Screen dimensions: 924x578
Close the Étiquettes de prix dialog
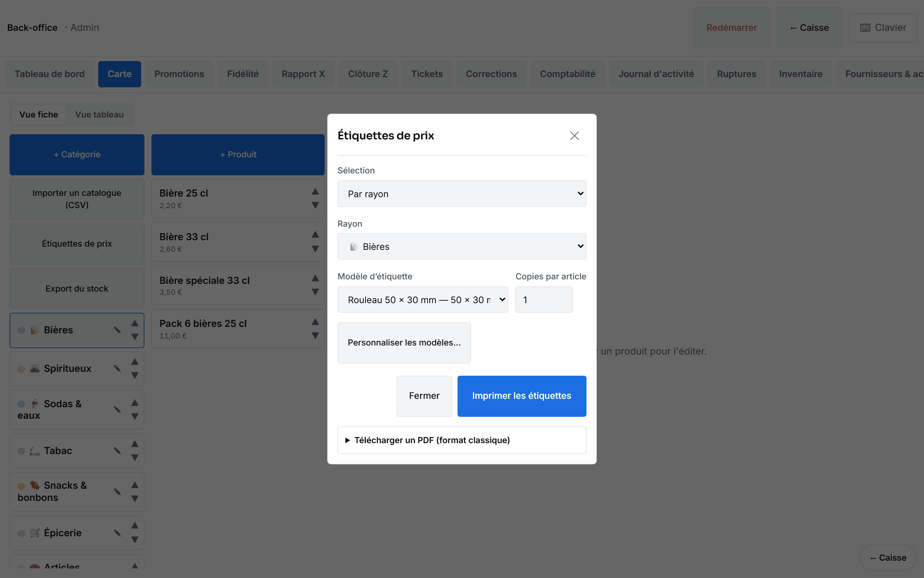(574, 136)
